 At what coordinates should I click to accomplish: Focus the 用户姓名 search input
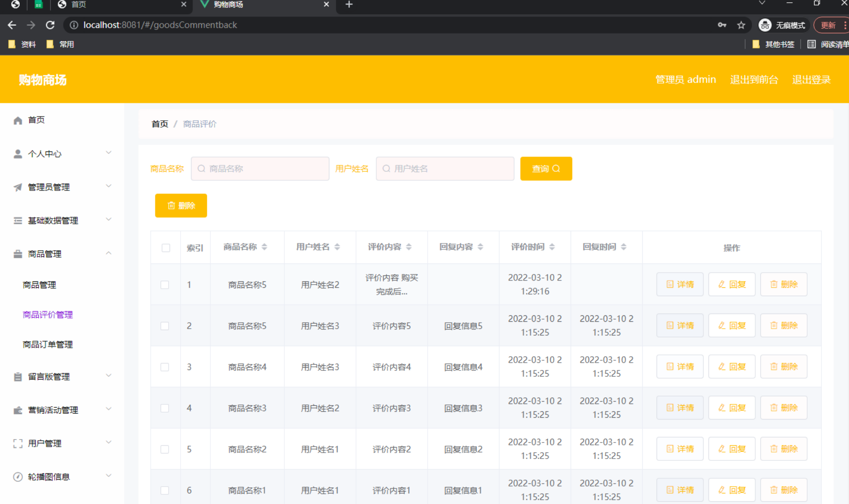coord(445,169)
